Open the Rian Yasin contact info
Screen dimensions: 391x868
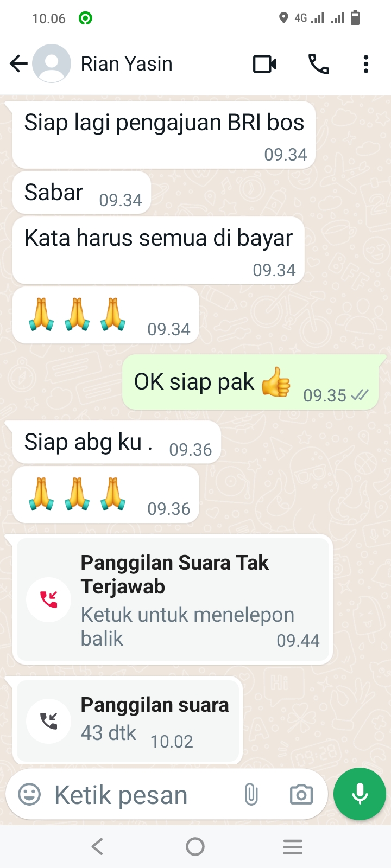tap(127, 64)
